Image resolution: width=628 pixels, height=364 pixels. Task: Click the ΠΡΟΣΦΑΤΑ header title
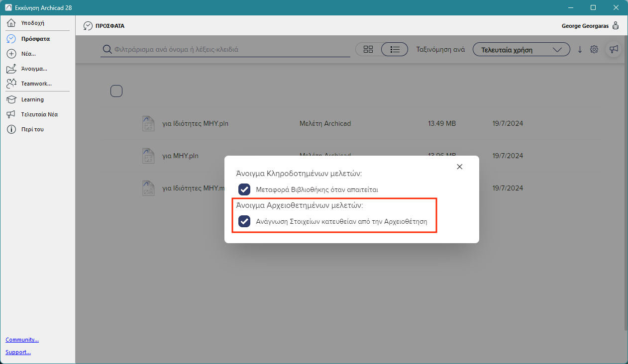pos(110,26)
